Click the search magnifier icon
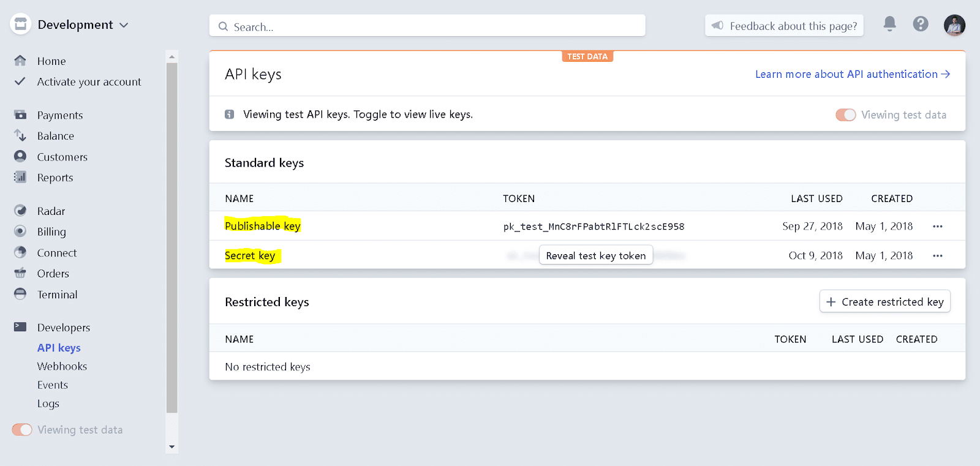 [224, 26]
